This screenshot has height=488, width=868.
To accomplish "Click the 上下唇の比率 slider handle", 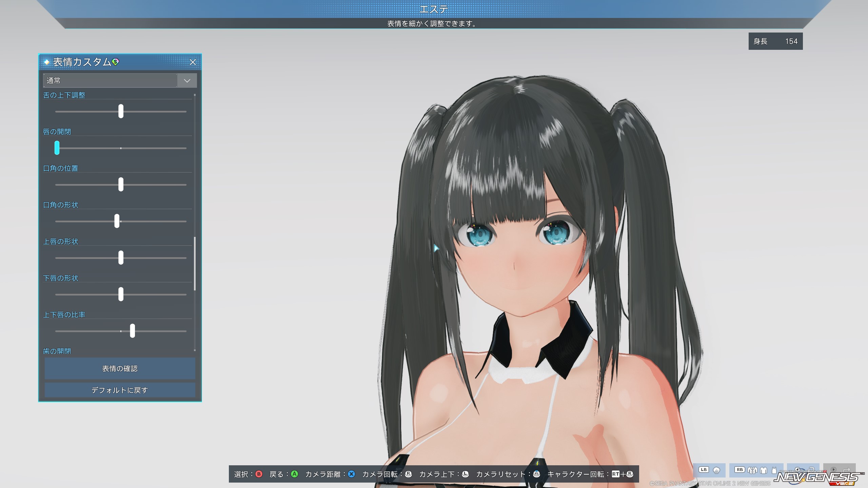I will (132, 331).
